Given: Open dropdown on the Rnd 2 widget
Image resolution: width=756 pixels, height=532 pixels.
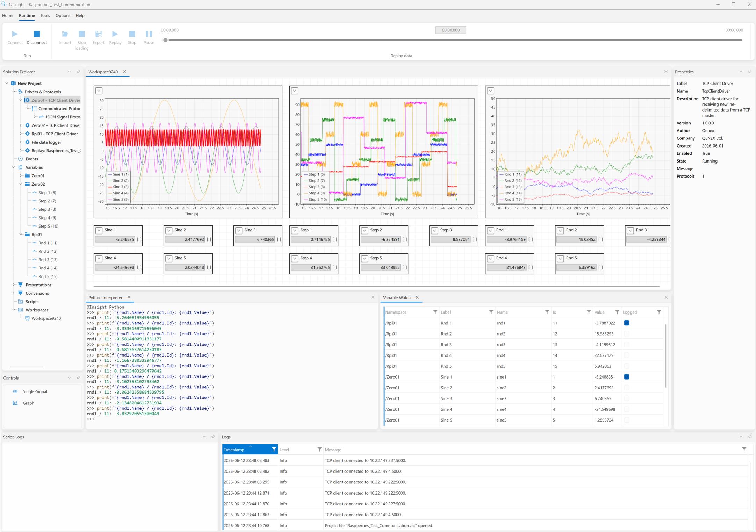Looking at the screenshot, I should tap(561, 230).
